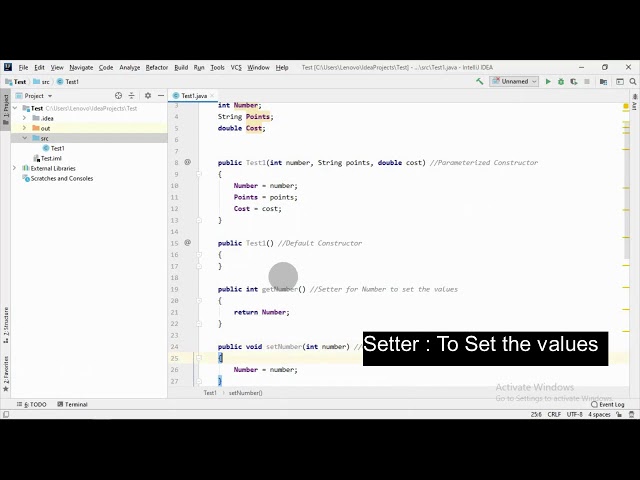This screenshot has height=480, width=640.
Task: Click the locate target crosshair icon in Project panel
Action: point(118,96)
